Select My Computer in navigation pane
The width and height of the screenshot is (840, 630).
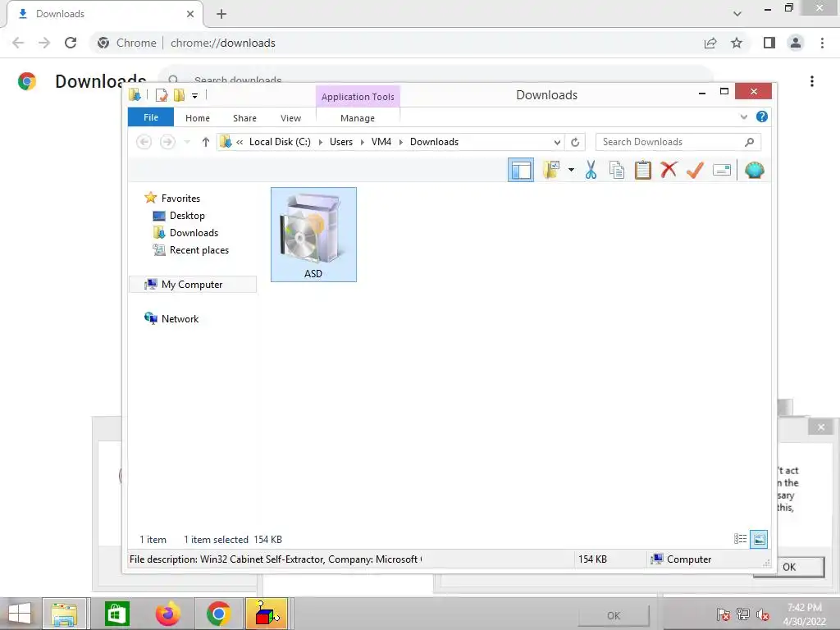click(x=192, y=285)
